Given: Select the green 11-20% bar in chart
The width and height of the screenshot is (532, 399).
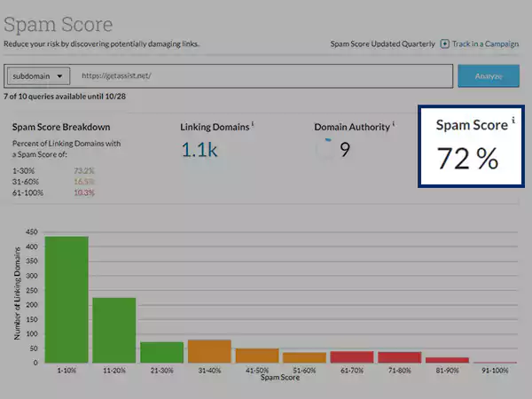Looking at the screenshot, I should tap(113, 330).
